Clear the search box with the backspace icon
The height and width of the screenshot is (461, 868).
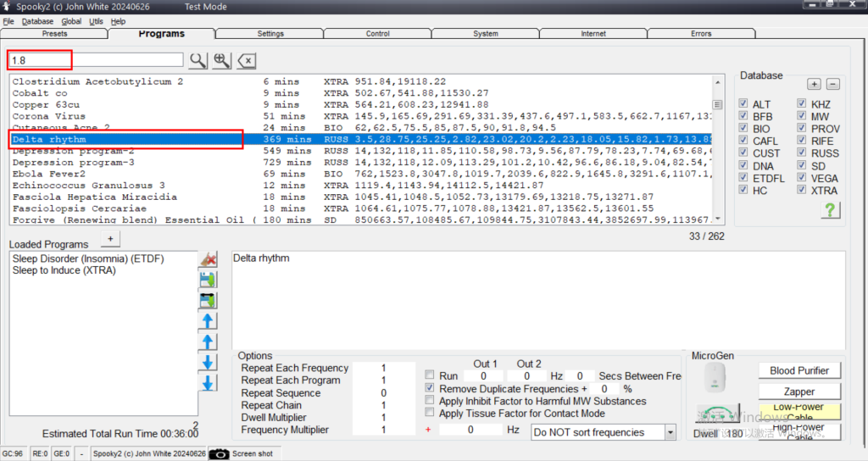coord(246,60)
